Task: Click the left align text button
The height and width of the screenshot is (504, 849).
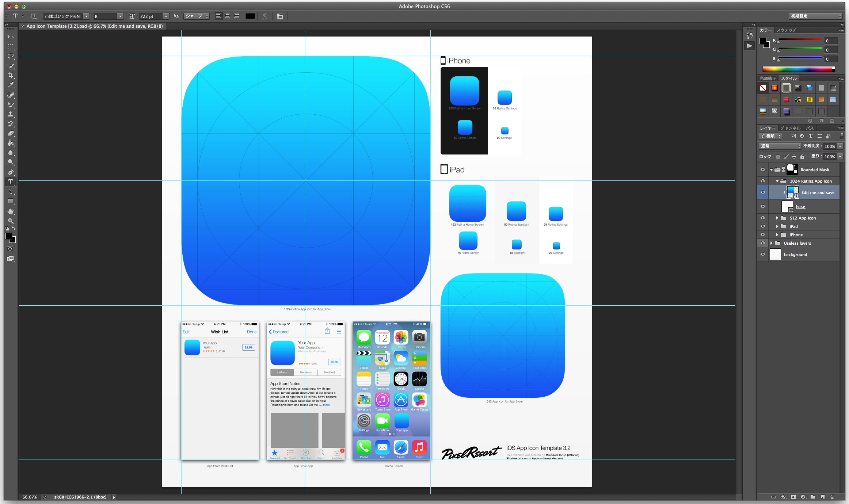Action: click(x=218, y=16)
